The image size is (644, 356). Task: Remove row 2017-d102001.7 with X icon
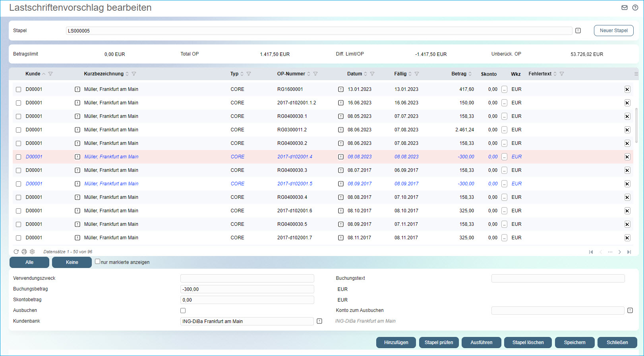click(627, 238)
